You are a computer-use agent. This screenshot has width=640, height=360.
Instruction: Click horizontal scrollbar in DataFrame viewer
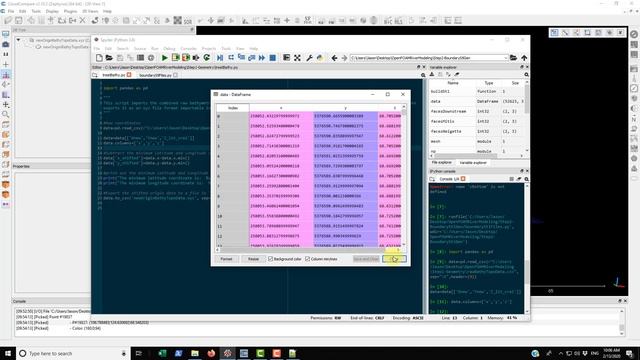pyautogui.click(x=309, y=249)
